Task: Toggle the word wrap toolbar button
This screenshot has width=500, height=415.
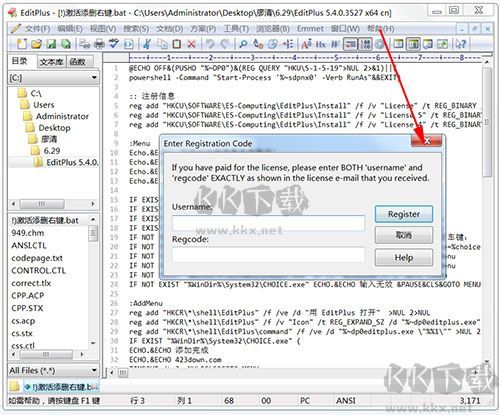Action: click(350, 44)
